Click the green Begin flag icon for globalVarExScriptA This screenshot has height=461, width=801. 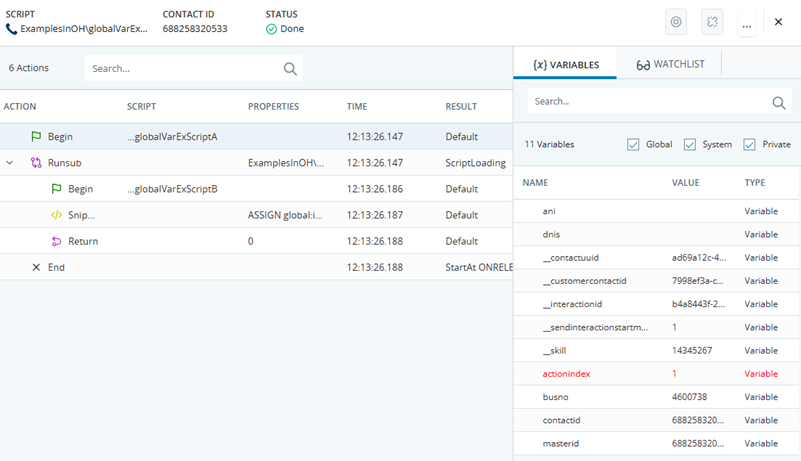pyautogui.click(x=36, y=137)
